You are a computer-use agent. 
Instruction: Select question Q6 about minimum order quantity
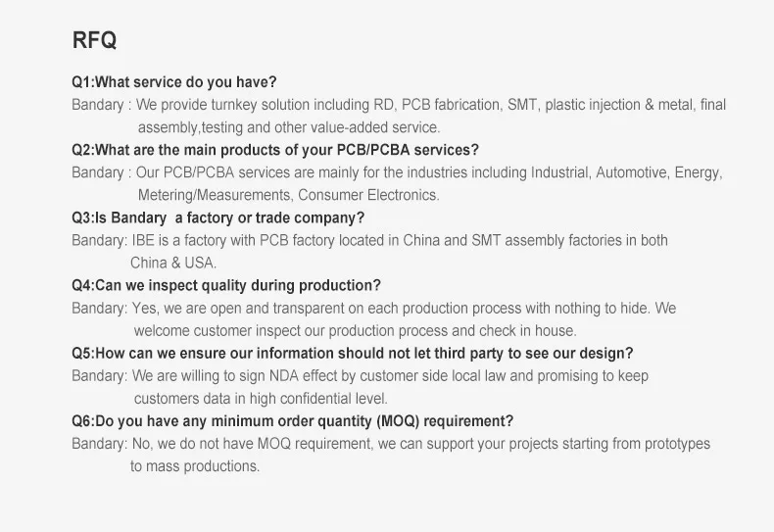(x=292, y=421)
